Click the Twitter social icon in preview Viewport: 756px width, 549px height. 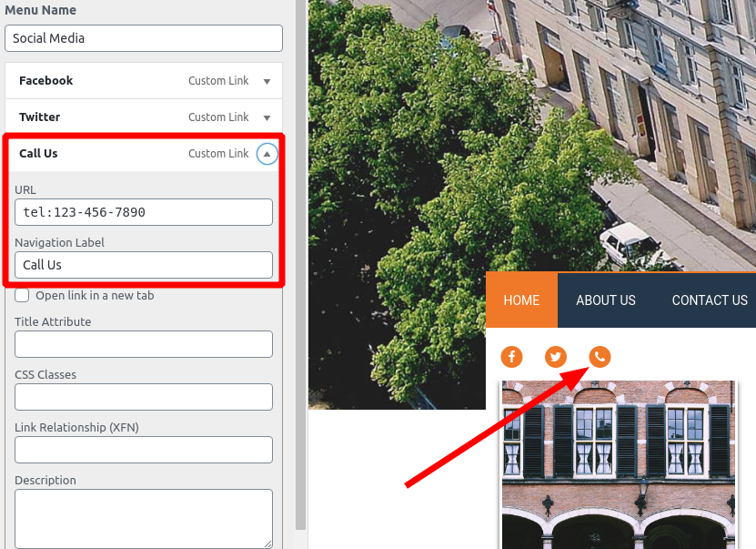pyautogui.click(x=556, y=357)
